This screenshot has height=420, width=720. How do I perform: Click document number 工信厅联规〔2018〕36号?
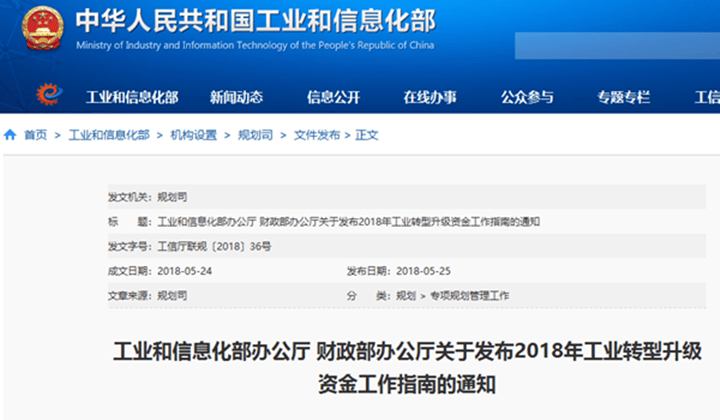(x=214, y=246)
